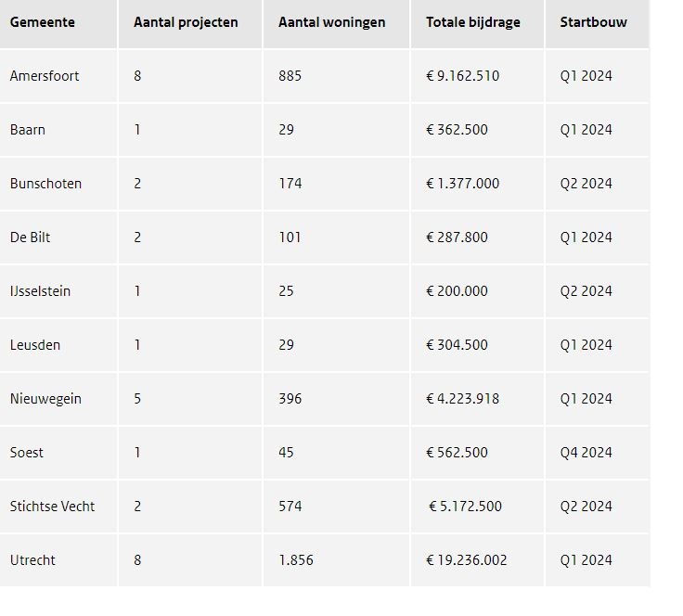Select the Soest municipality cell
This screenshot has height=616, width=683.
tap(27, 453)
